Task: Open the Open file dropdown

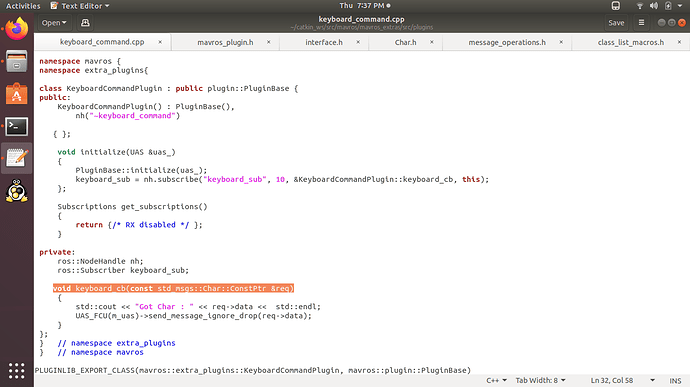Action: [x=54, y=22]
